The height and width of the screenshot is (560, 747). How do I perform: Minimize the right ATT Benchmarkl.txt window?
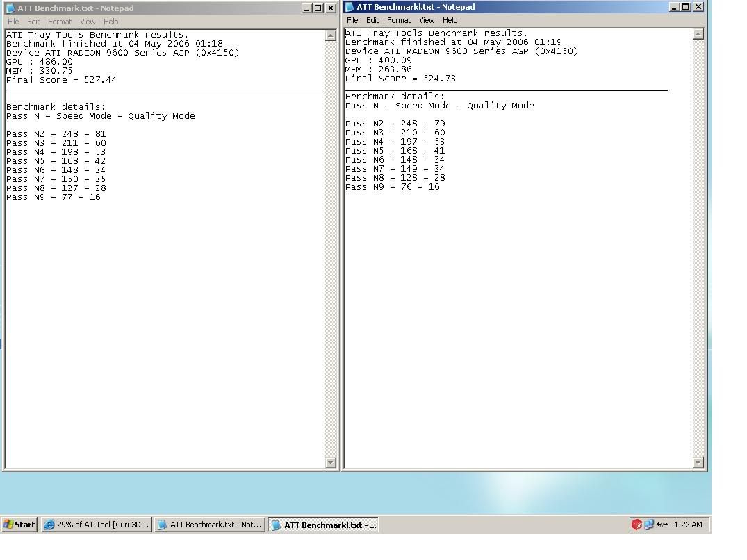(x=674, y=7)
